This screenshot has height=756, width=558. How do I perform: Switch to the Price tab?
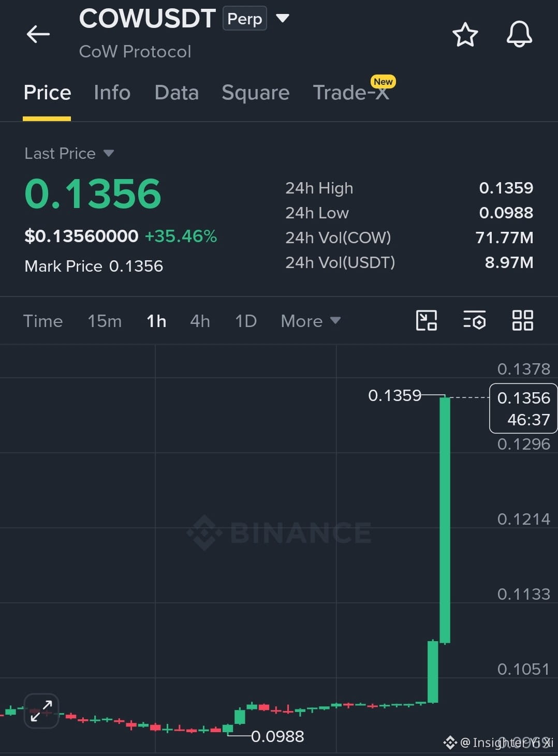47,93
